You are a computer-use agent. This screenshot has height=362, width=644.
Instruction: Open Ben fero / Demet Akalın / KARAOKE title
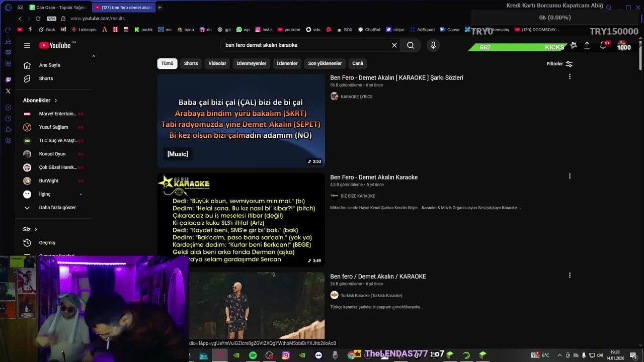point(378,277)
